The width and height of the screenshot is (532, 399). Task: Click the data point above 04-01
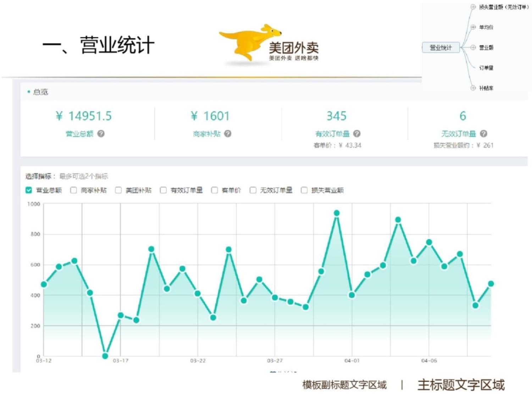352,295
